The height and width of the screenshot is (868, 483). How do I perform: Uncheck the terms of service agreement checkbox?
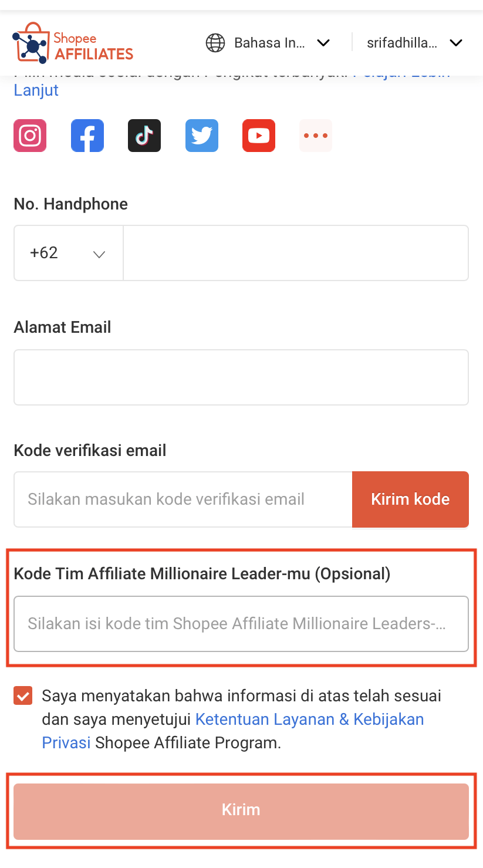[22, 696]
